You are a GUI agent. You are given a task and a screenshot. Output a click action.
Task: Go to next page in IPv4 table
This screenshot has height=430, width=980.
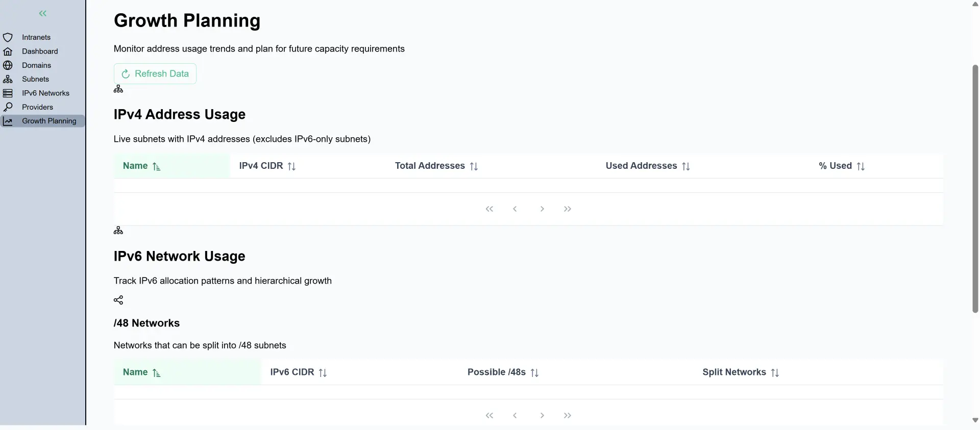click(x=542, y=209)
